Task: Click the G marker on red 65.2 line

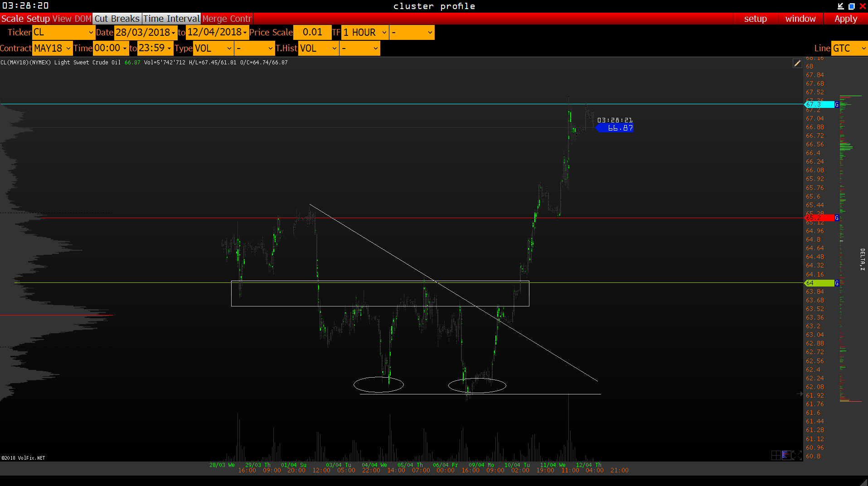Action: point(837,218)
